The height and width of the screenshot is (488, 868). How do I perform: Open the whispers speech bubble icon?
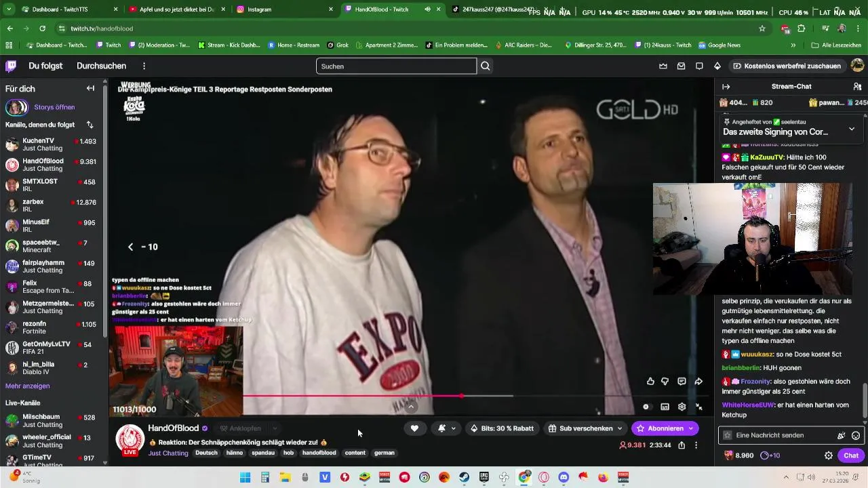click(699, 66)
